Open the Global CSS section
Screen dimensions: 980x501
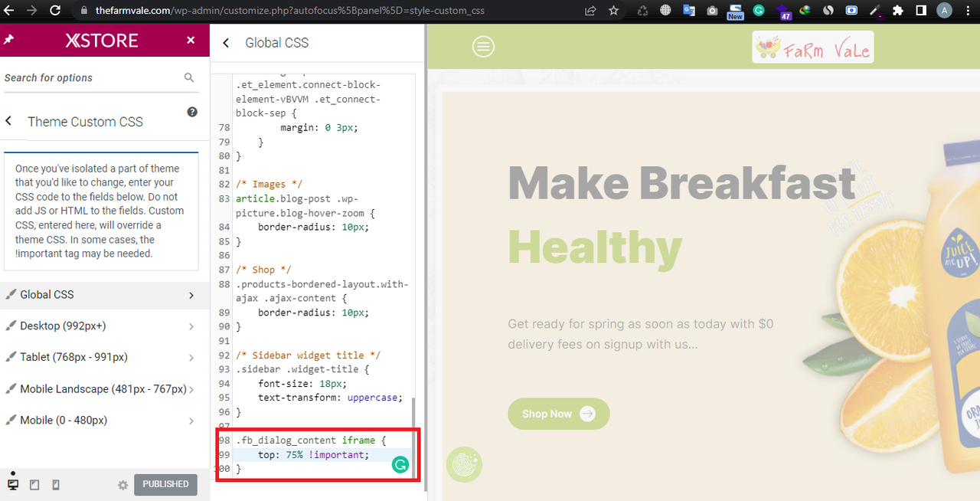[x=105, y=294]
